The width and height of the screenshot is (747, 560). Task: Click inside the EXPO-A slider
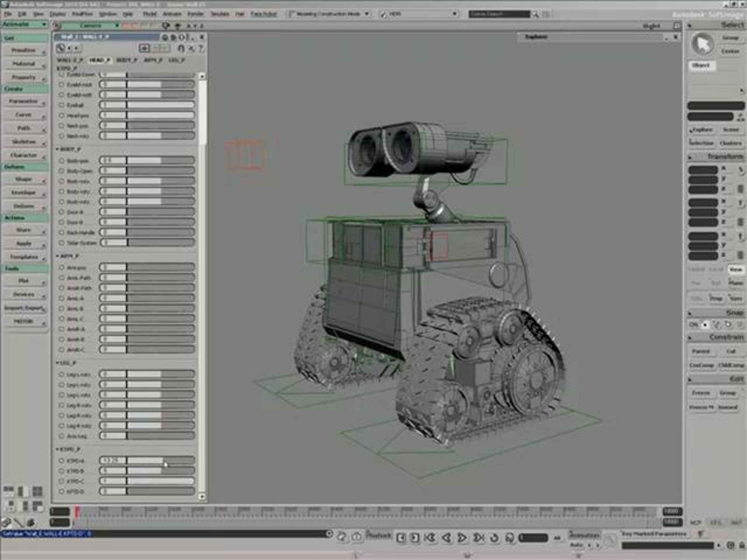pyautogui.click(x=147, y=460)
